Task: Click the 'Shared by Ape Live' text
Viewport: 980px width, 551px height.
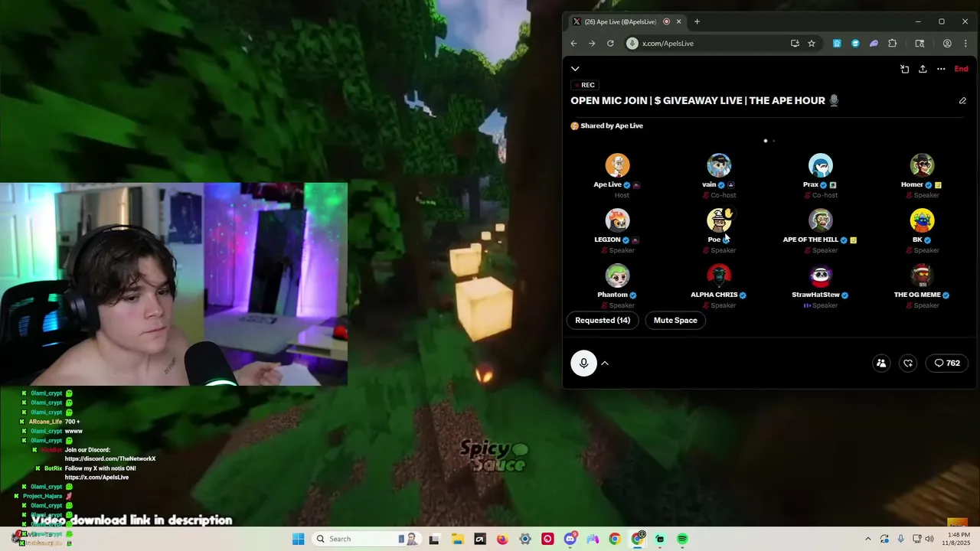Action: pos(612,126)
